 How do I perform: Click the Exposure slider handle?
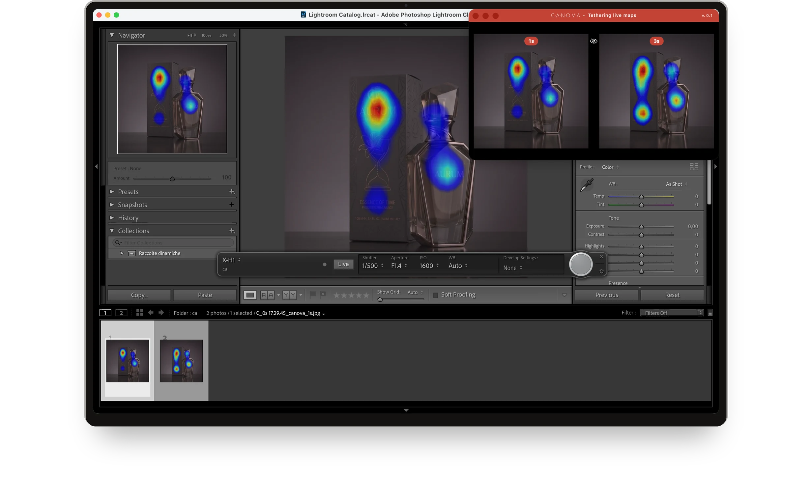(641, 227)
